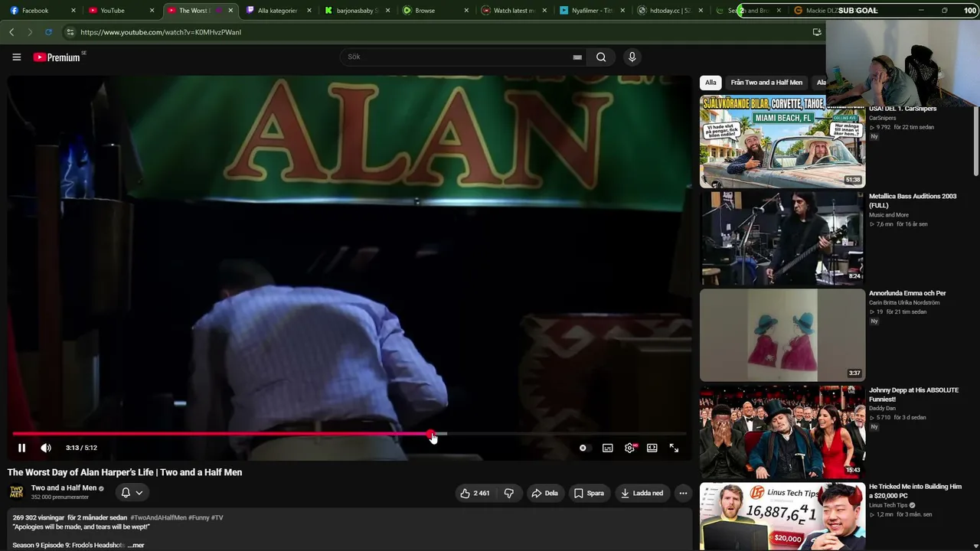This screenshot has width=980, height=551.
Task: Open more actions three-dot menu
Action: (x=683, y=493)
